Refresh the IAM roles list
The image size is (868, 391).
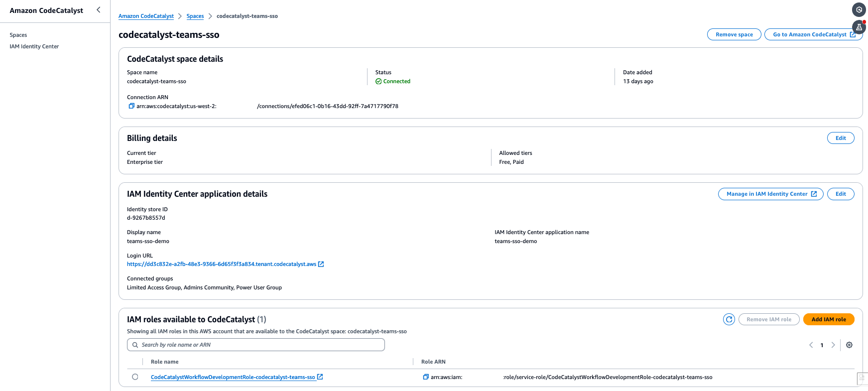coord(729,319)
